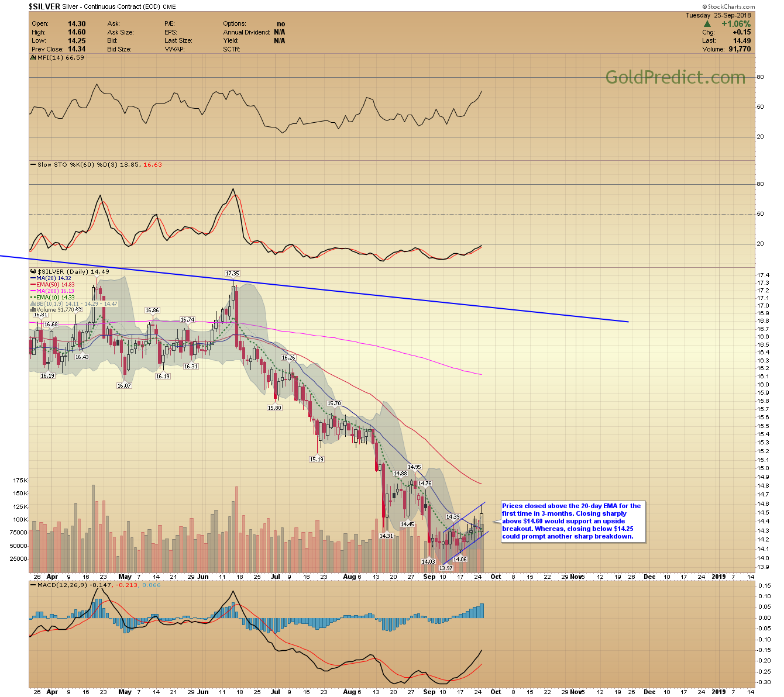Click the red line swatch beside EMA(50)
The width and height of the screenshot is (784, 697).
coord(33,285)
